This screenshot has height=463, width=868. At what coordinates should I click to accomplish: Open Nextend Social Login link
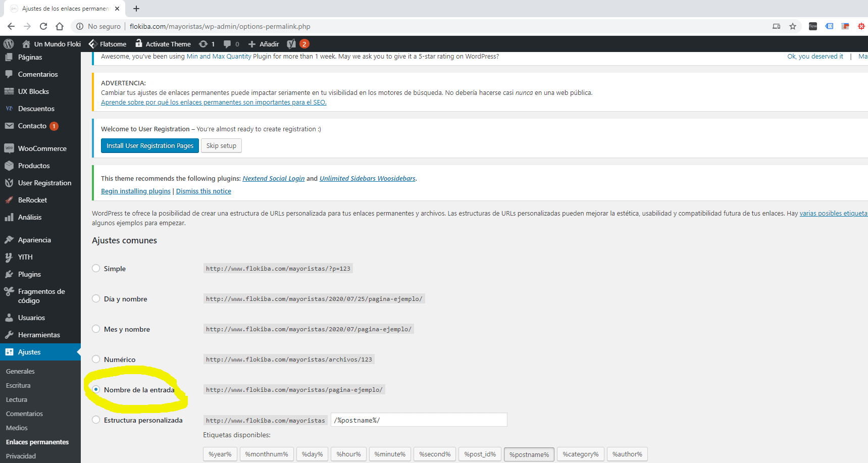(274, 178)
